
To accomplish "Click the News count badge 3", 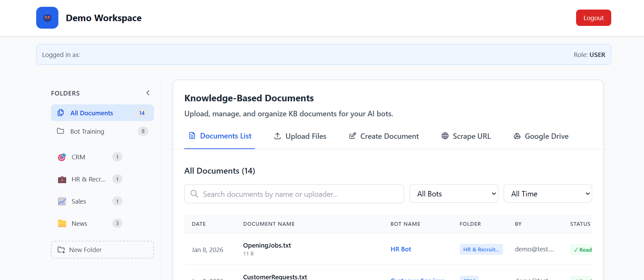I will tap(117, 223).
